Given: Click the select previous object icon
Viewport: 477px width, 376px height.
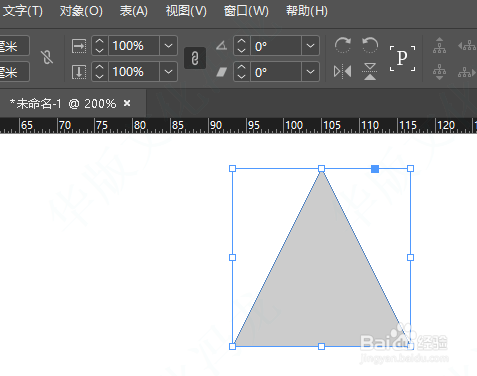Looking at the screenshot, I should [467, 45].
